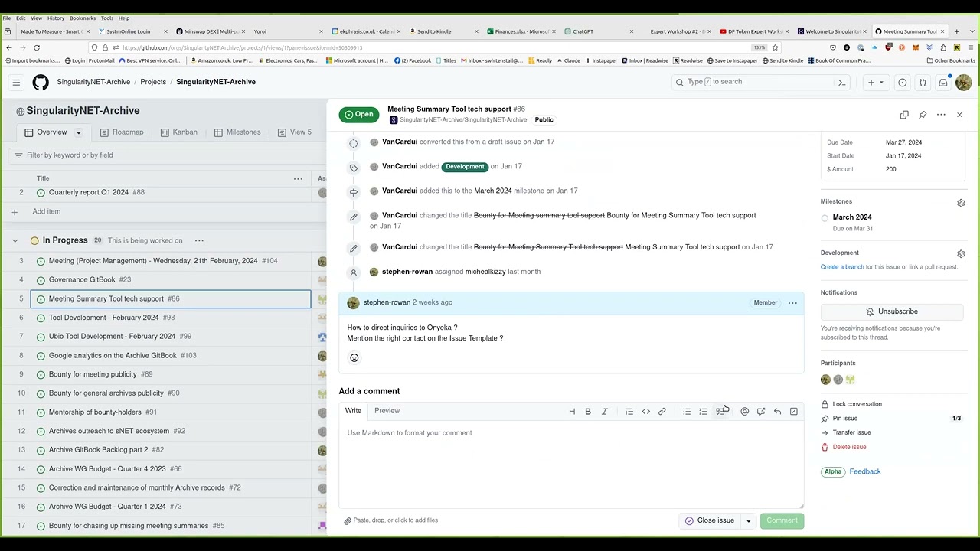Viewport: 980px width, 551px height.
Task: Open the History menu in Firefox
Action: 56,18
